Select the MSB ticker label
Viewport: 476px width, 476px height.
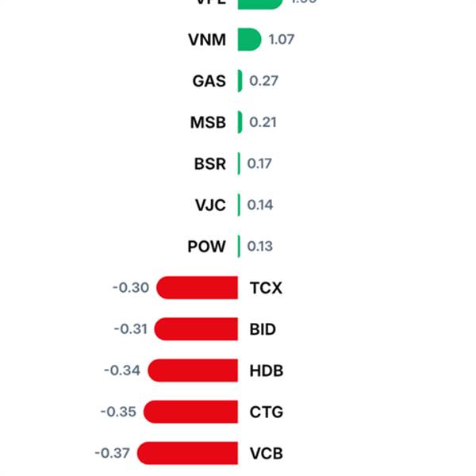click(x=208, y=123)
